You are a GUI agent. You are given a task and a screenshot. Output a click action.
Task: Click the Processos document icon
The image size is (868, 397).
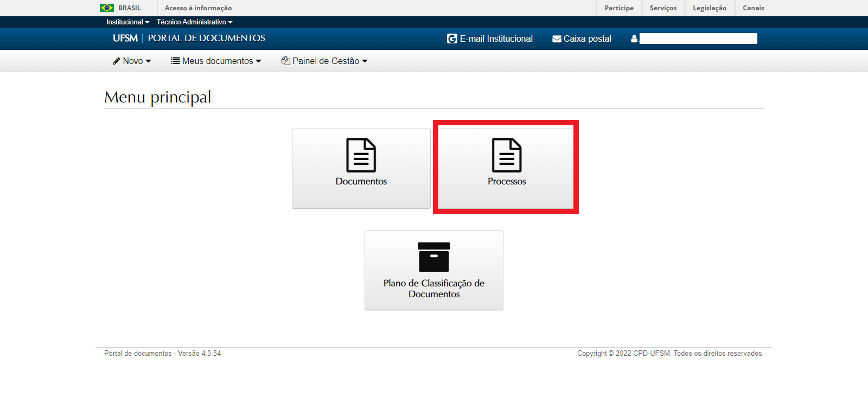(506, 155)
